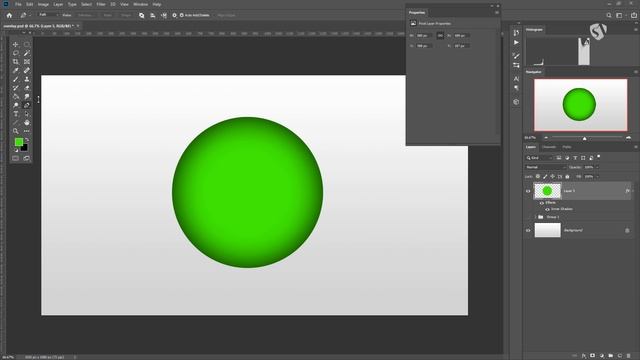The image size is (640, 360).
Task: Select the Brush tool
Action: click(16, 79)
